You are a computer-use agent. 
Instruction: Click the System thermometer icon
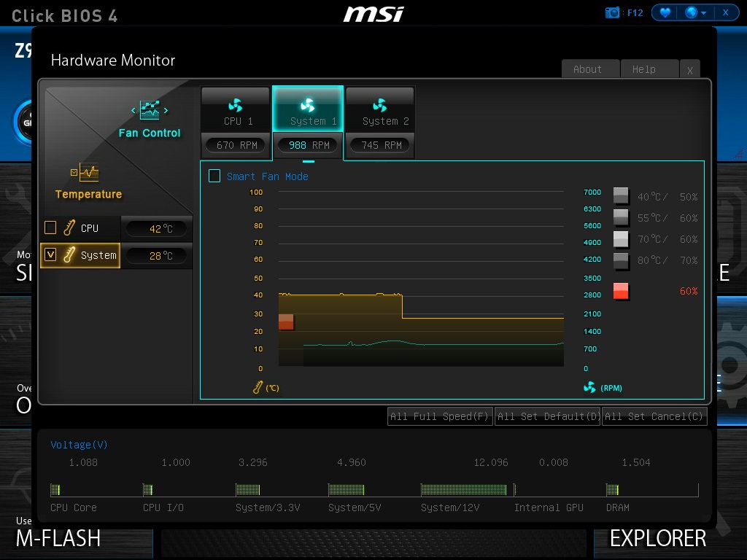click(x=69, y=255)
